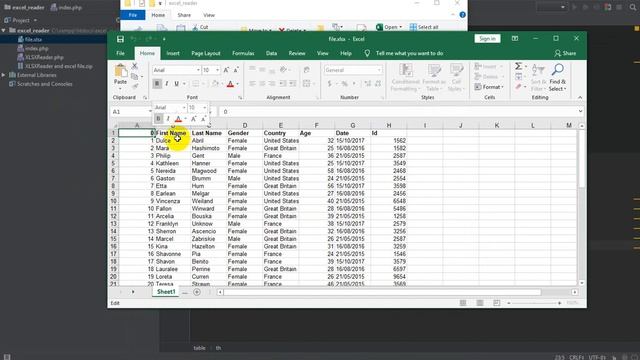Toggle Bold in the floating mini toolbar
Image resolution: width=640 pixels, height=360 pixels.
point(158,119)
